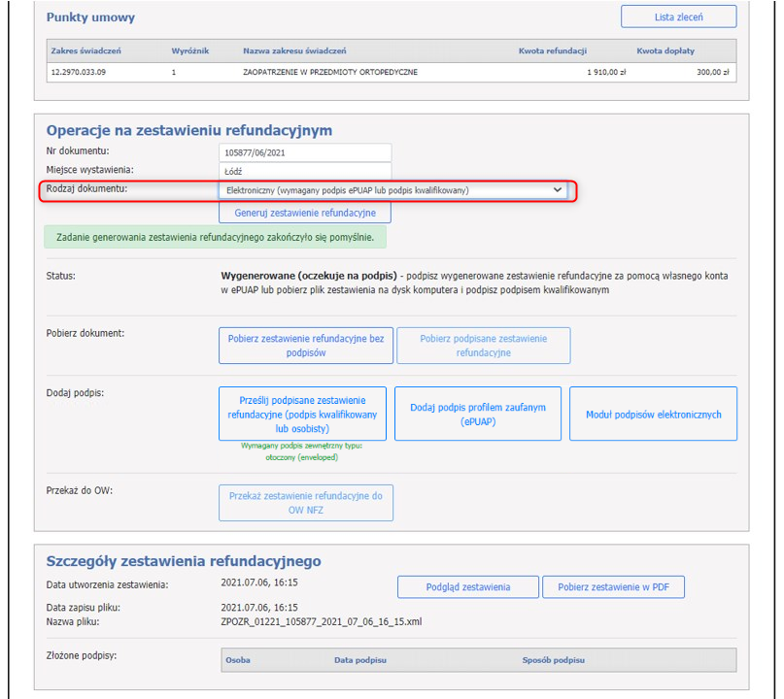Focus the Miejsce wystawienia field with Łódź
784x699 pixels.
(x=305, y=171)
